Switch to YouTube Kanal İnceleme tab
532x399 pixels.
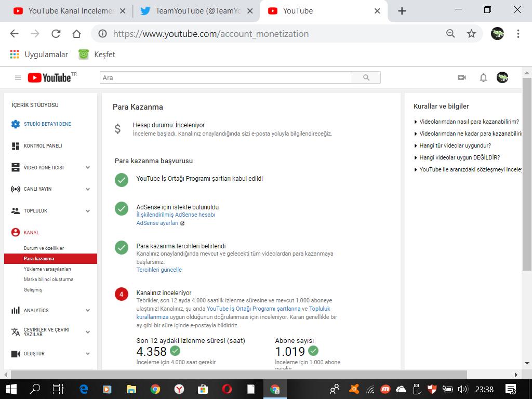(70, 11)
